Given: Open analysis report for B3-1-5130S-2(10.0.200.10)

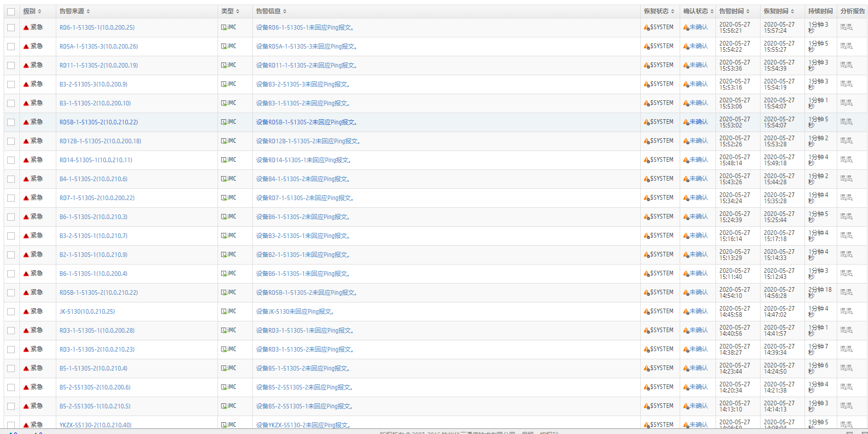Looking at the screenshot, I should click(x=846, y=103).
